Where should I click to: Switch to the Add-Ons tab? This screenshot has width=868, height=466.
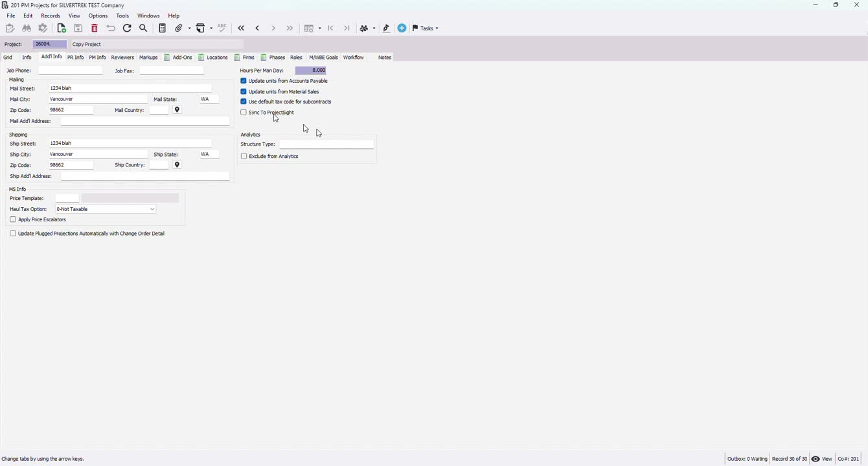[x=178, y=58]
